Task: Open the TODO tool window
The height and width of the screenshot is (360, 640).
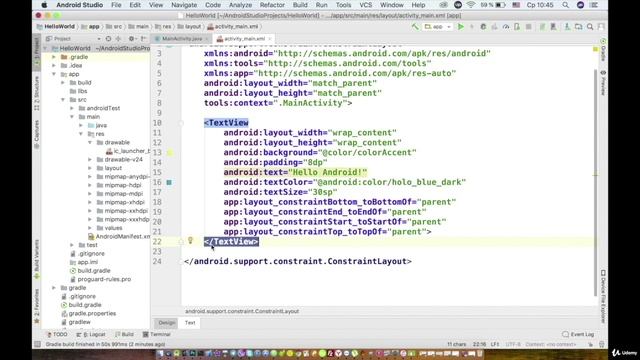Action: pyautogui.click(x=57, y=334)
